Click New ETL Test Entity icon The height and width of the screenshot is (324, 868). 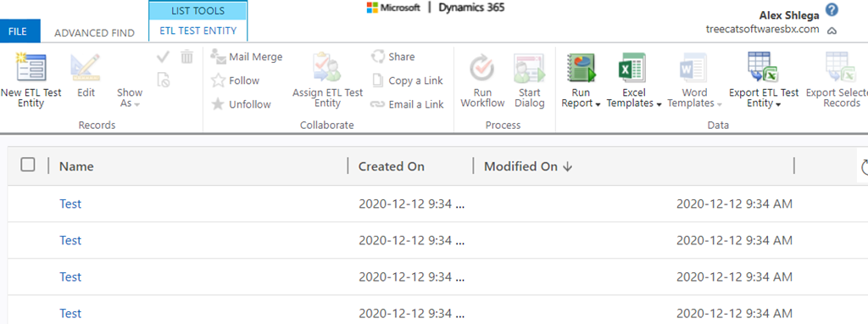[31, 67]
